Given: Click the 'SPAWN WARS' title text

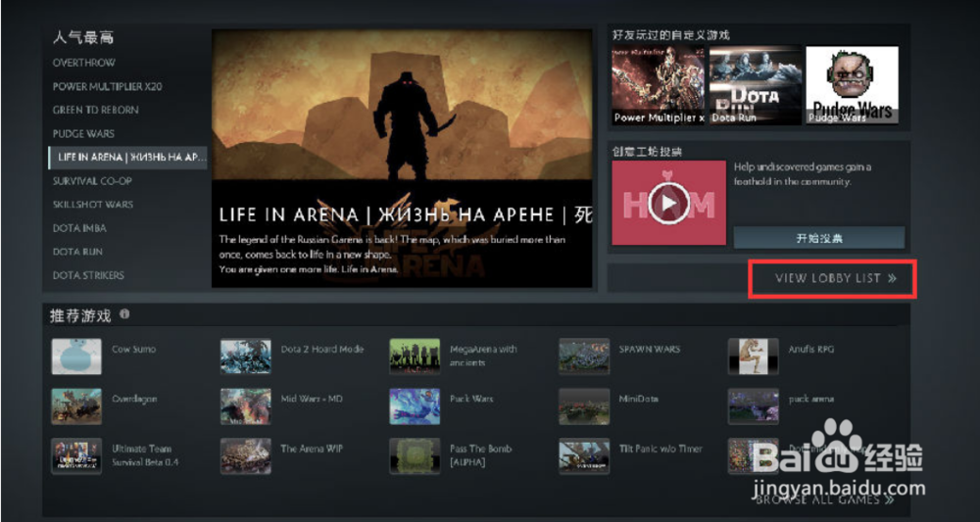Looking at the screenshot, I should point(650,350).
